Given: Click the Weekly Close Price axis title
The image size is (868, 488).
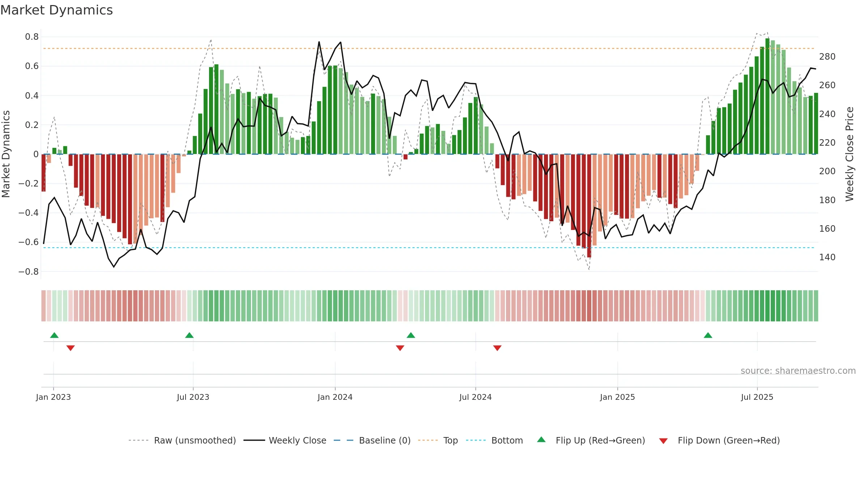Looking at the screenshot, I should (850, 154).
